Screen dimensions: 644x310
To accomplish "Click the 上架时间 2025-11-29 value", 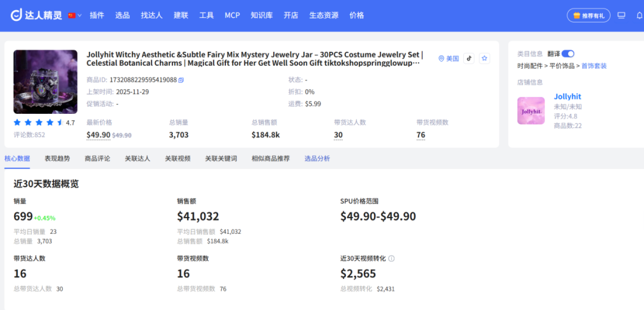I will point(132,92).
